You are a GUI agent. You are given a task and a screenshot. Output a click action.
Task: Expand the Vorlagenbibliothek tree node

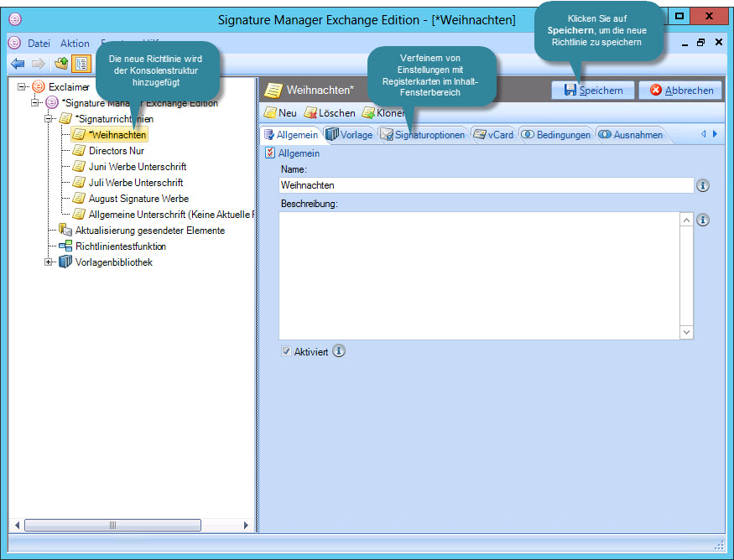49,262
